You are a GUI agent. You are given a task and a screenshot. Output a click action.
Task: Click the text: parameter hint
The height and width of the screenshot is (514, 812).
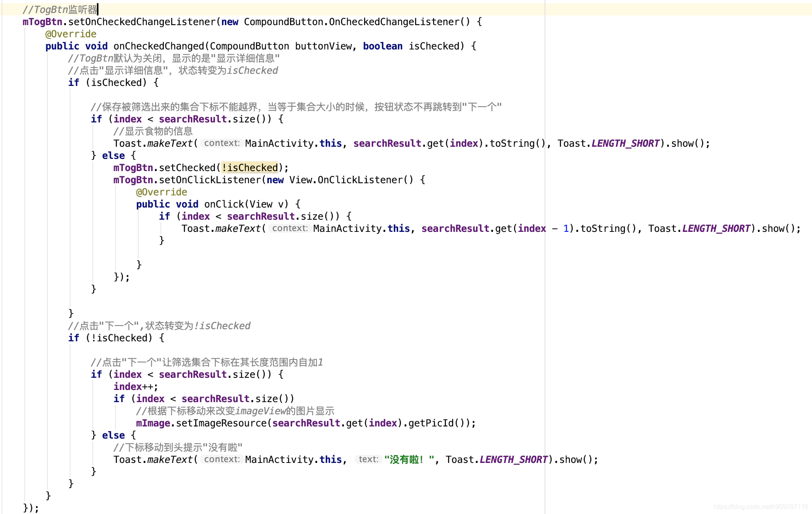tap(368, 459)
